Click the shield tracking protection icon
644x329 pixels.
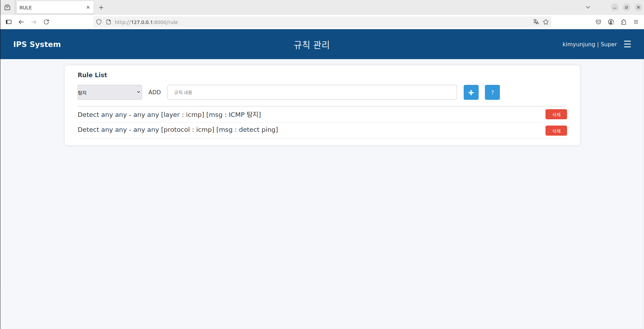(99, 22)
